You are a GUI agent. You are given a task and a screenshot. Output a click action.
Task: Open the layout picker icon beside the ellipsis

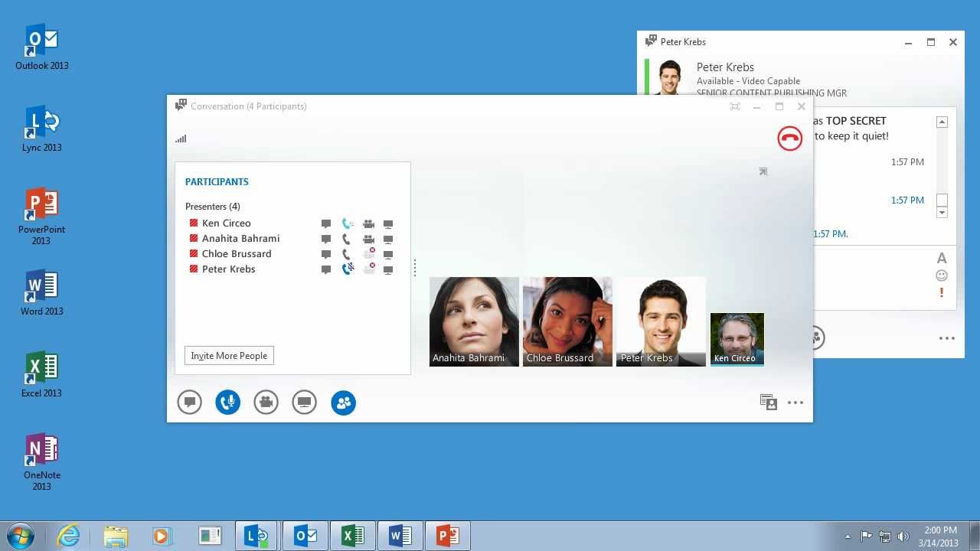click(768, 403)
